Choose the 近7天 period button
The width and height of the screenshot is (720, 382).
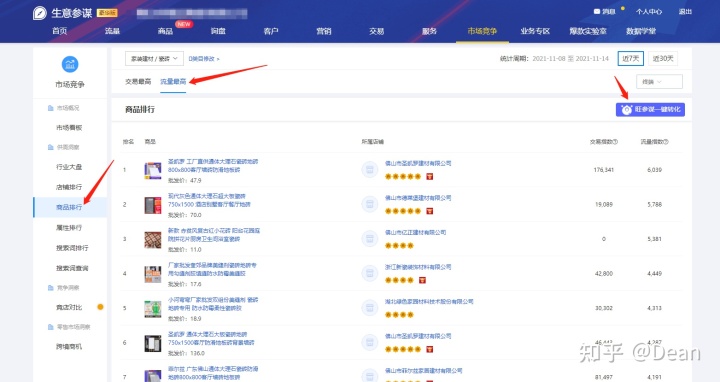coord(630,59)
